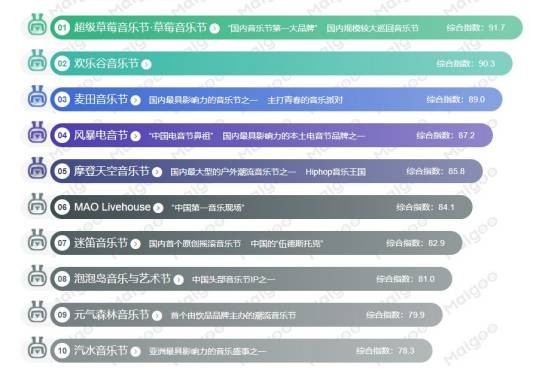
Task: Click the 10 rank badge
Action: [x=62, y=350]
